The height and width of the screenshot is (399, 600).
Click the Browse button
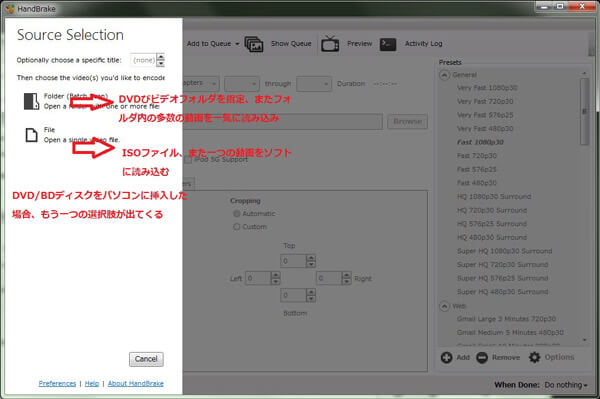click(408, 122)
